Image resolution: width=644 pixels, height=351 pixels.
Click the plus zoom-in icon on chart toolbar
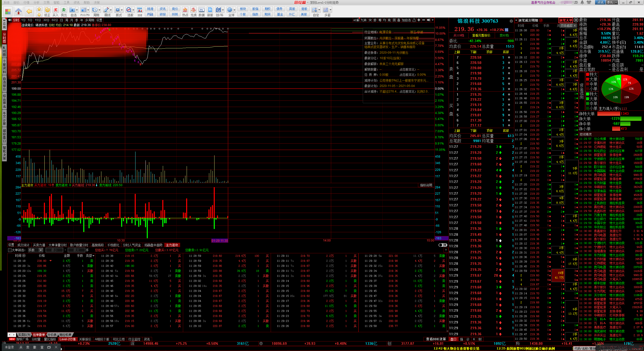[x=419, y=20]
